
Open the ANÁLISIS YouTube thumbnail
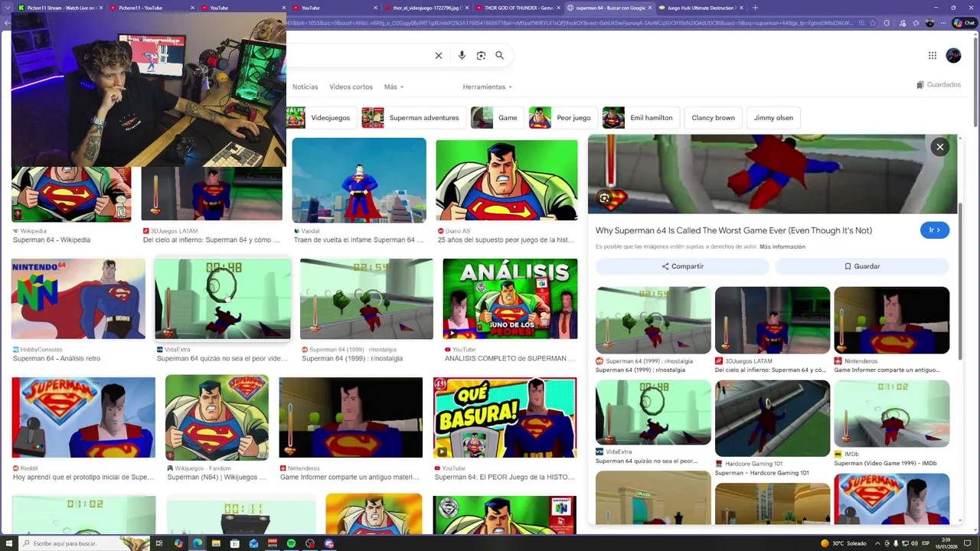point(510,298)
